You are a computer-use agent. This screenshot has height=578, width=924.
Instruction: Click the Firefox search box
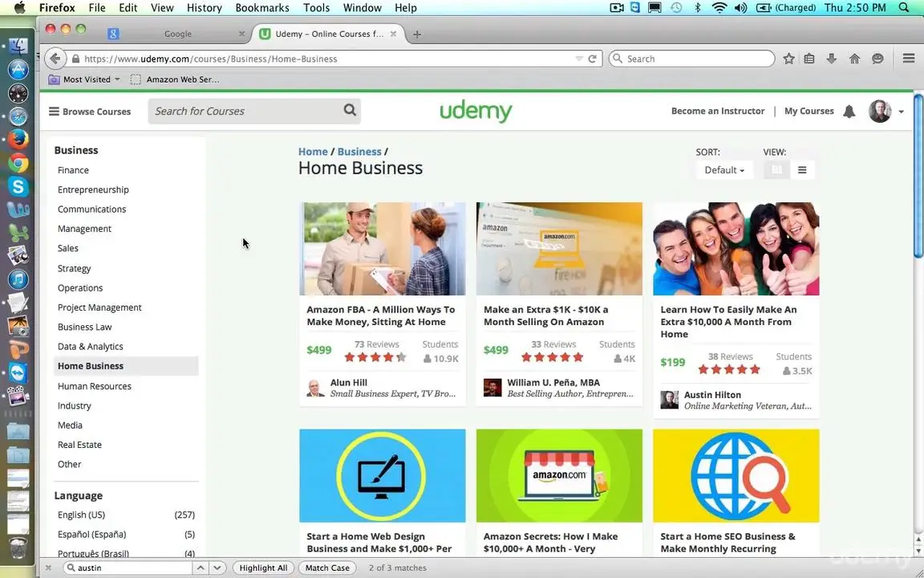(691, 59)
